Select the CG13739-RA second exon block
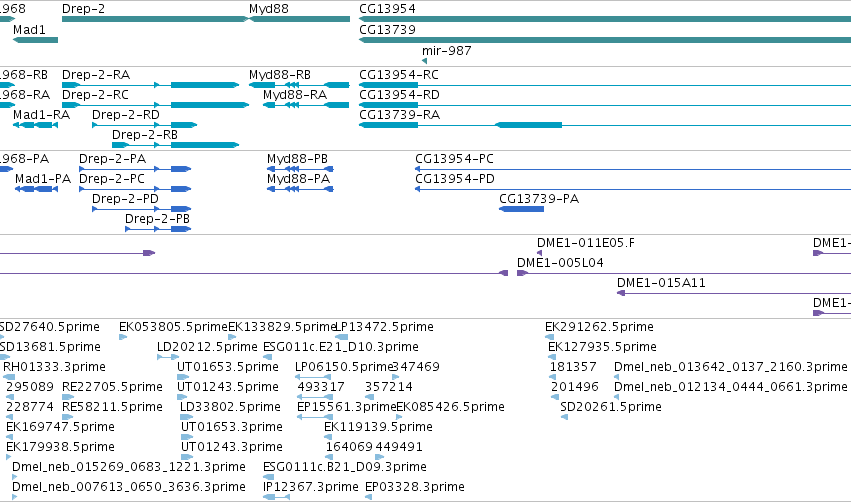The image size is (851, 502). click(529, 125)
